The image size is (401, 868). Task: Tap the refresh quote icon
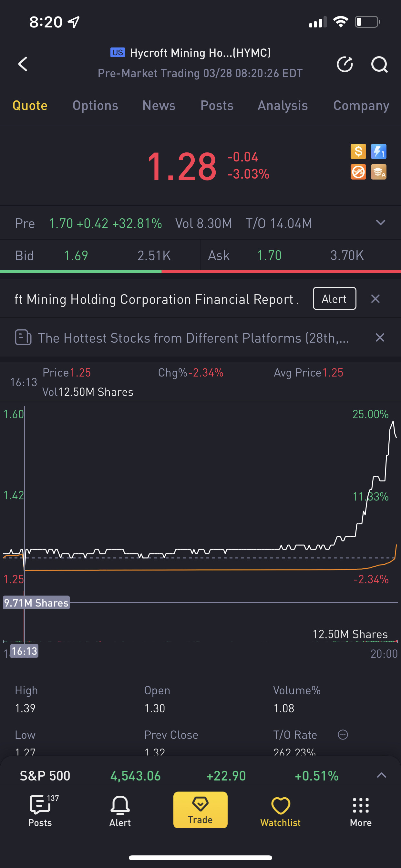(345, 64)
